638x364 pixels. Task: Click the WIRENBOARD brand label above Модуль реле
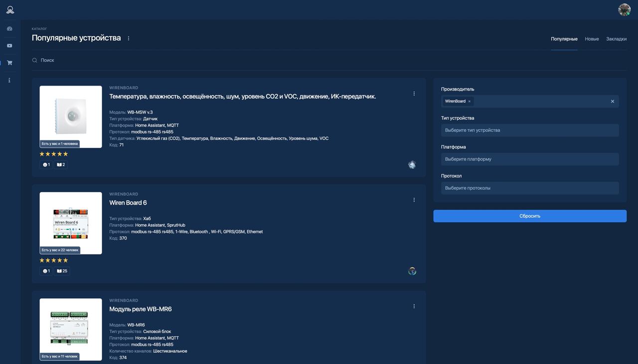tap(124, 301)
